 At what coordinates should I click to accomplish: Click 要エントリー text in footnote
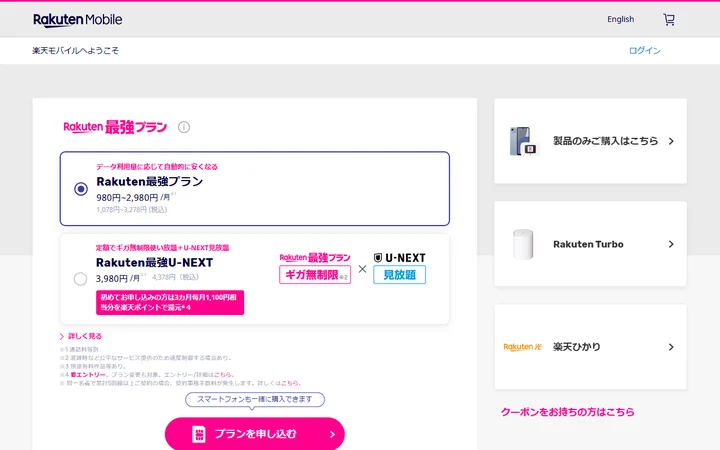tap(88, 375)
